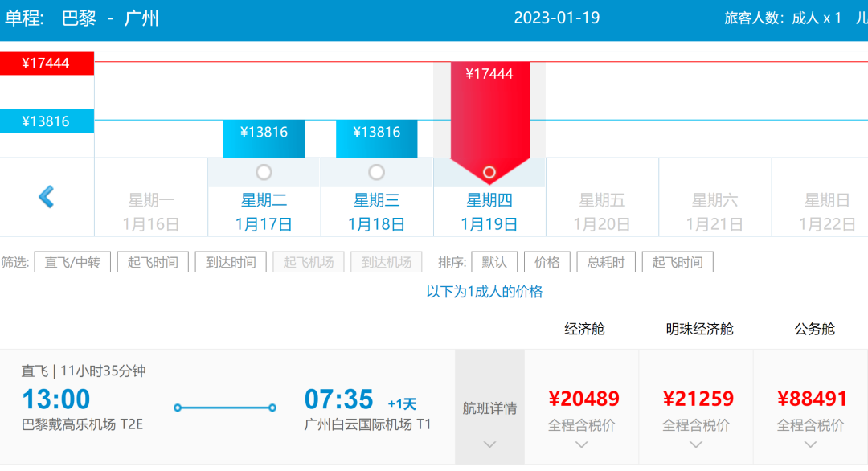
Task: Choose the 星期一 1月16日 date tab
Action: point(151,212)
